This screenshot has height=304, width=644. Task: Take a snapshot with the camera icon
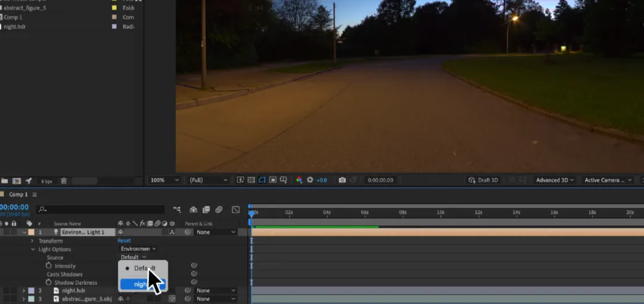(x=342, y=180)
